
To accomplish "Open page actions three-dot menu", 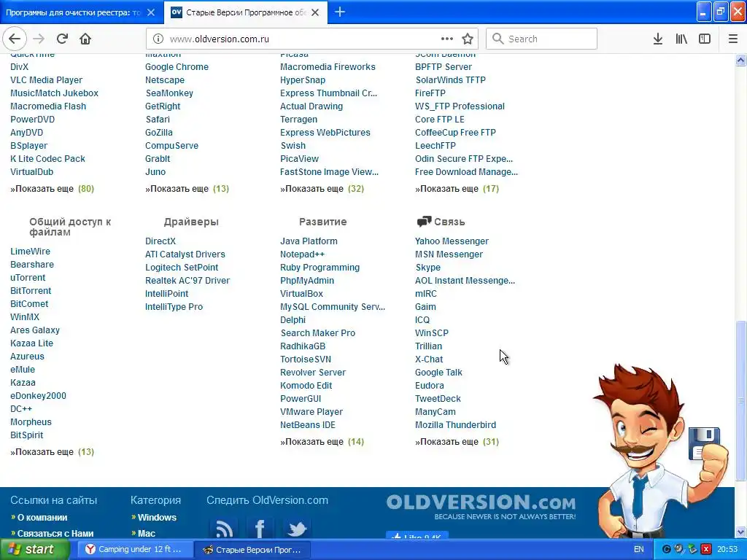I will click(447, 39).
